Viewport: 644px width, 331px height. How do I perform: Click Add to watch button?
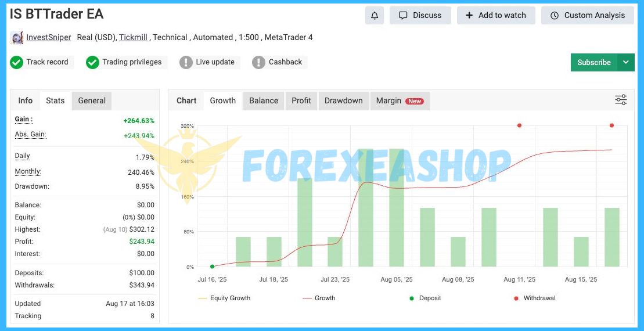[495, 16]
